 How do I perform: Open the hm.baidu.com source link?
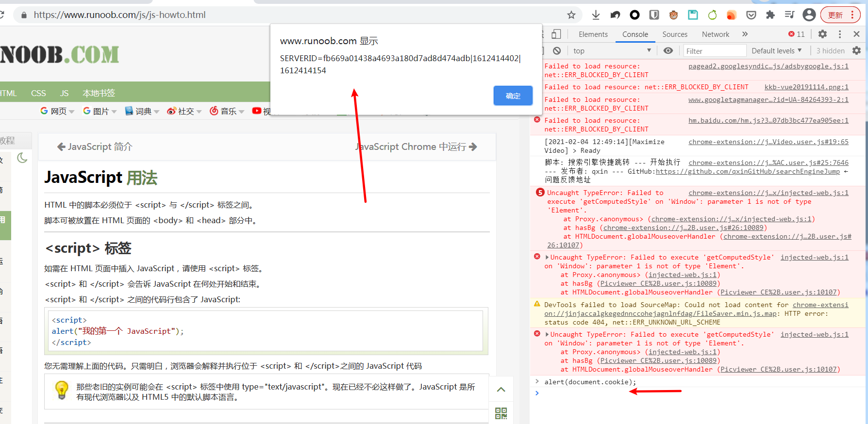point(768,121)
